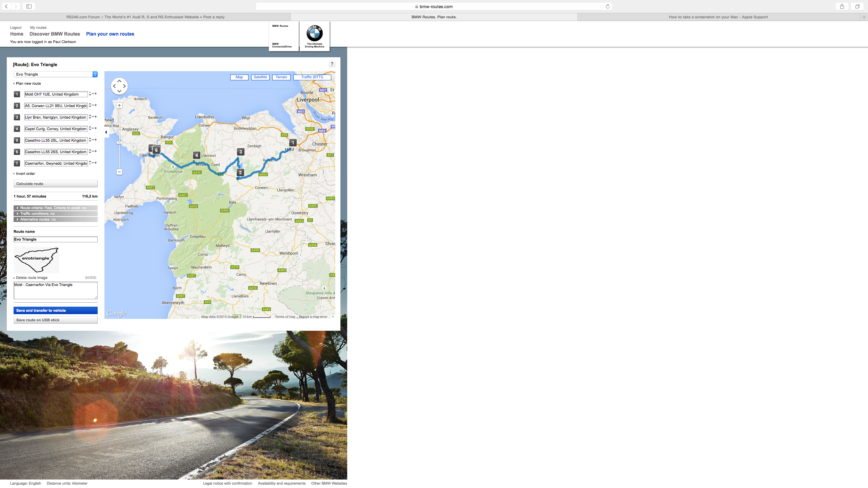Toggle the Traffic (RTTI) map layer
Image resolution: width=868 pixels, height=488 pixels.
(312, 77)
